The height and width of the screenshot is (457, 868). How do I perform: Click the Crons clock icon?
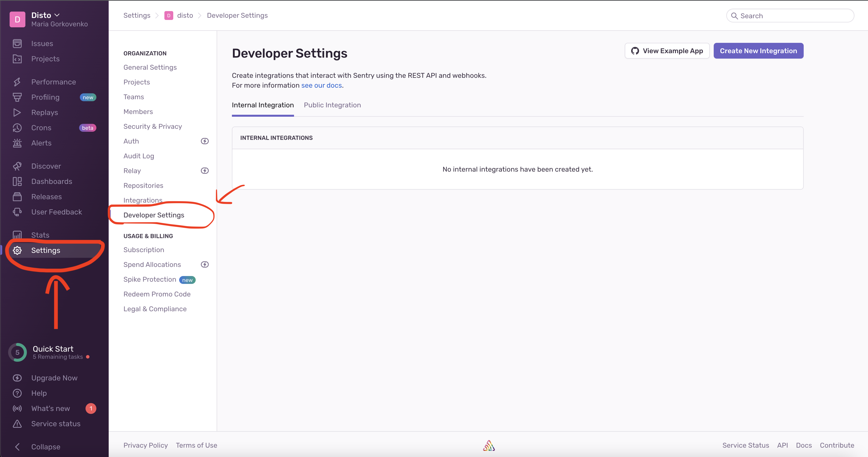[x=17, y=128]
